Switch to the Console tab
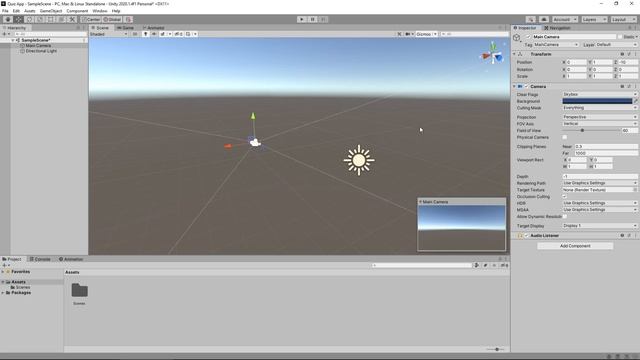This screenshot has width=640, height=360. tap(40, 259)
